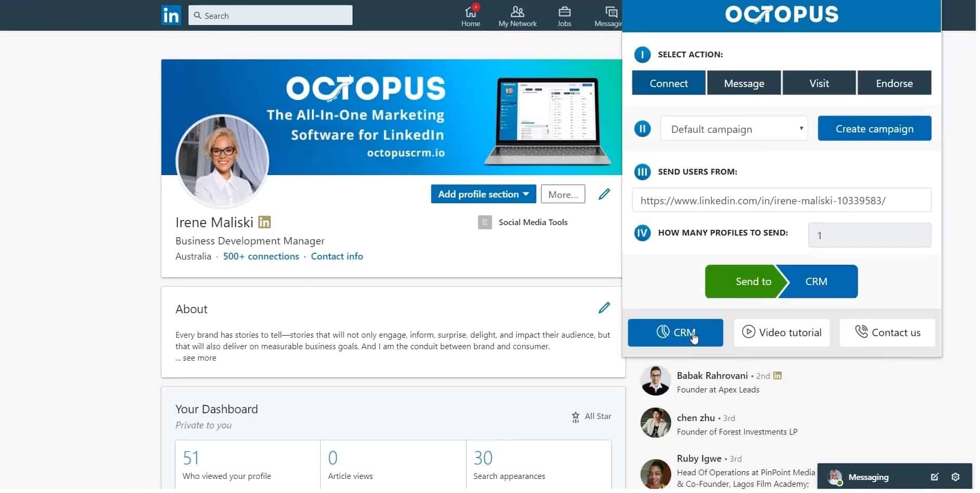Viewport: 980px width, 493px height.
Task: Select the Visit action tab
Action: point(820,83)
